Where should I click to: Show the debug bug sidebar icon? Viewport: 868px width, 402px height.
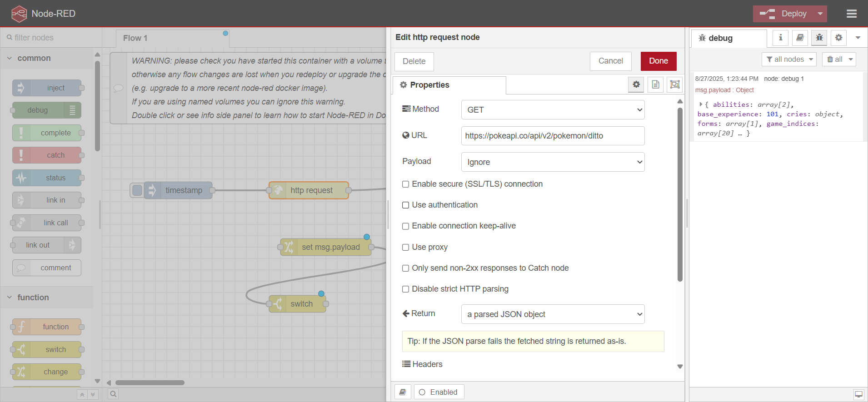coord(819,38)
